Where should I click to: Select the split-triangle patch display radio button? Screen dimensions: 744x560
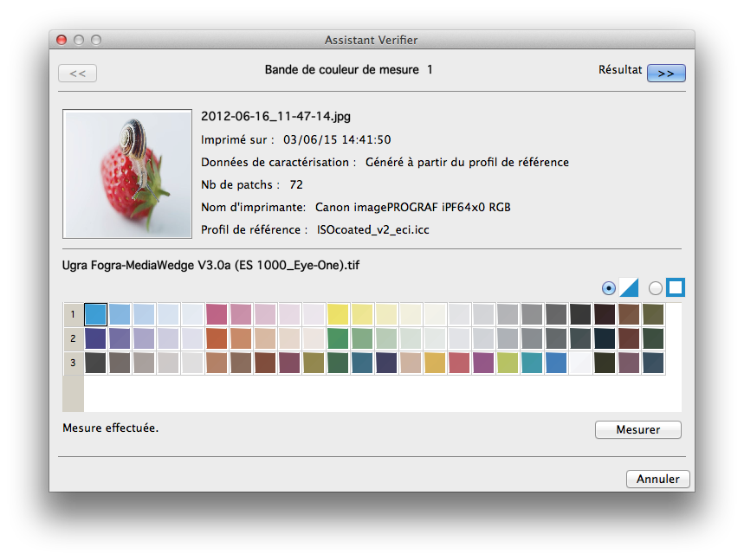click(608, 288)
